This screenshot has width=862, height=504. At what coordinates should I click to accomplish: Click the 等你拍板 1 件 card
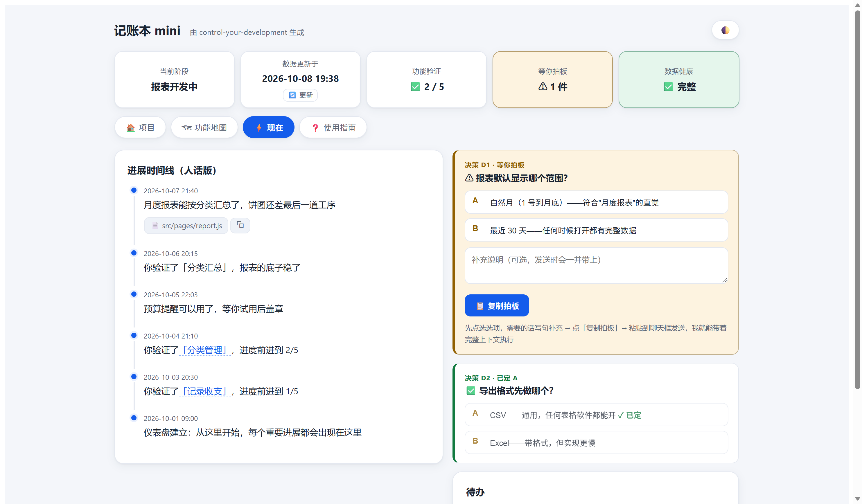tap(552, 80)
